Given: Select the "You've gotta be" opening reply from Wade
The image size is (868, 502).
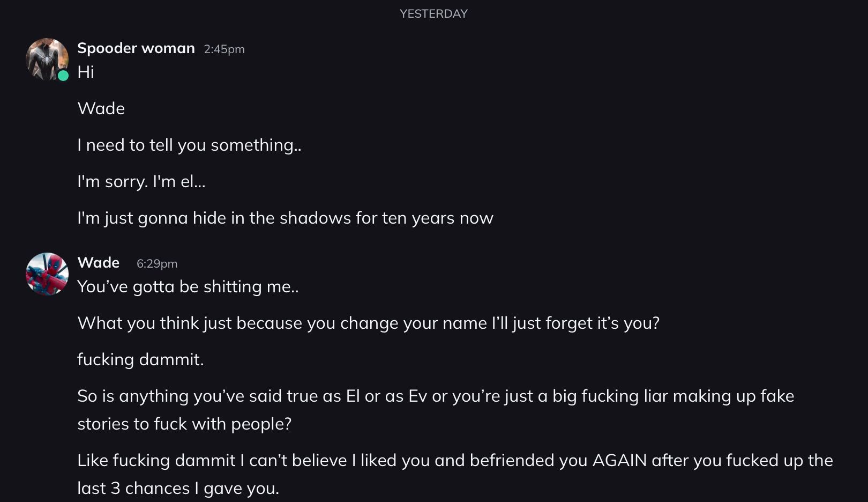Looking at the screenshot, I should pyautogui.click(x=188, y=286).
